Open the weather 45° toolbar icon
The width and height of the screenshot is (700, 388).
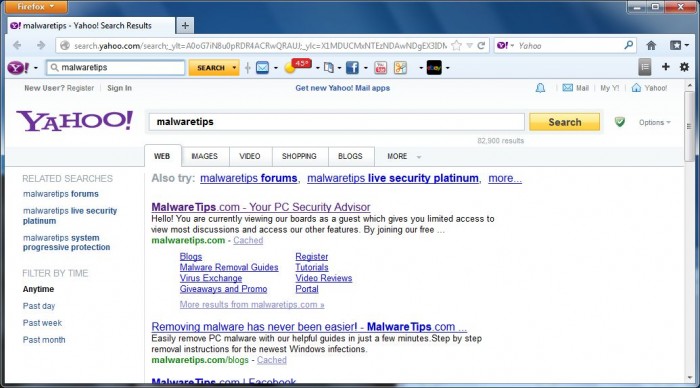297,66
